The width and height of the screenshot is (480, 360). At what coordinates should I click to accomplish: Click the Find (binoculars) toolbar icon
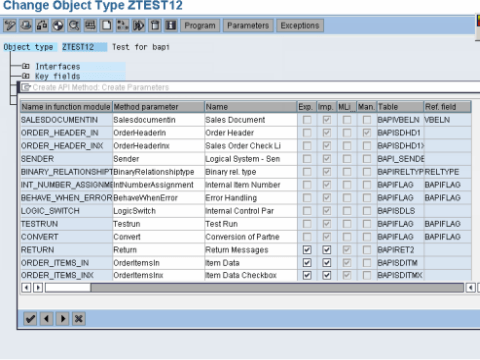click(74, 25)
